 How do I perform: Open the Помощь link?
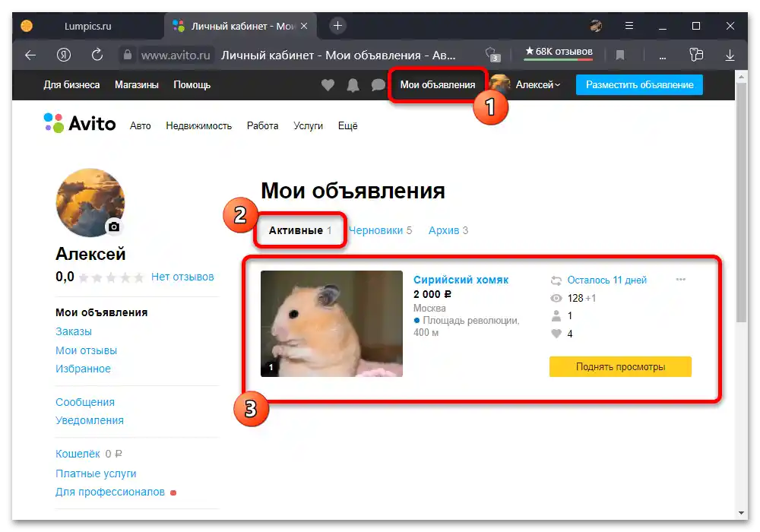pyautogui.click(x=192, y=85)
